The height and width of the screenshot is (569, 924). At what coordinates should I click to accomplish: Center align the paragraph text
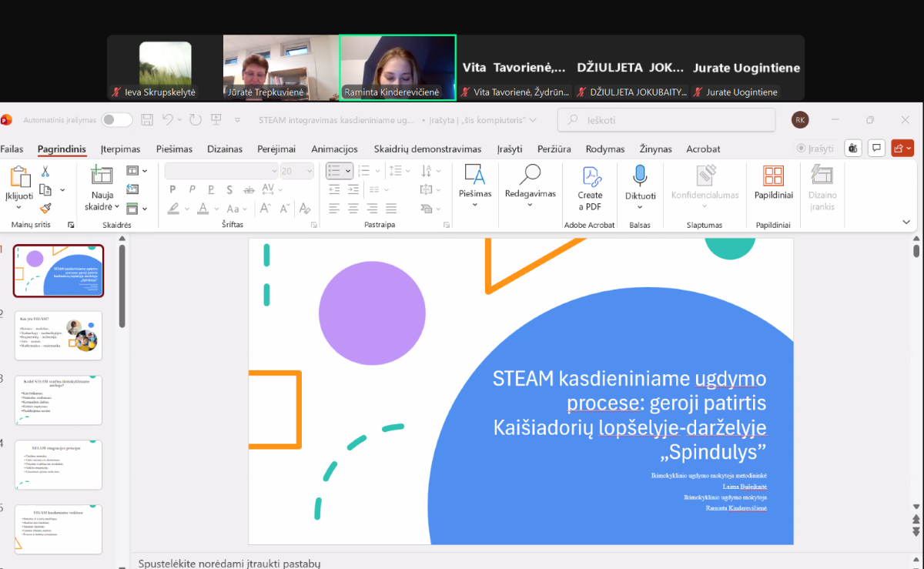[353, 208]
